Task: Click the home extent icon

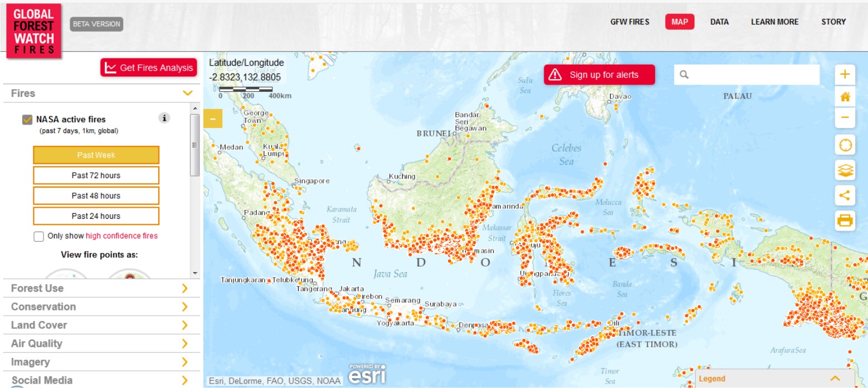Action: click(845, 96)
